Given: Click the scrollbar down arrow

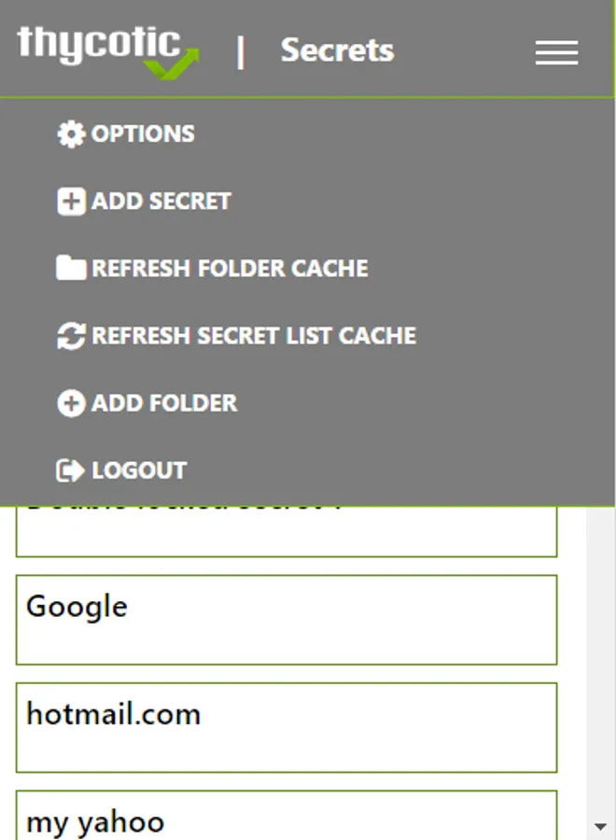Looking at the screenshot, I should click(x=600, y=827).
